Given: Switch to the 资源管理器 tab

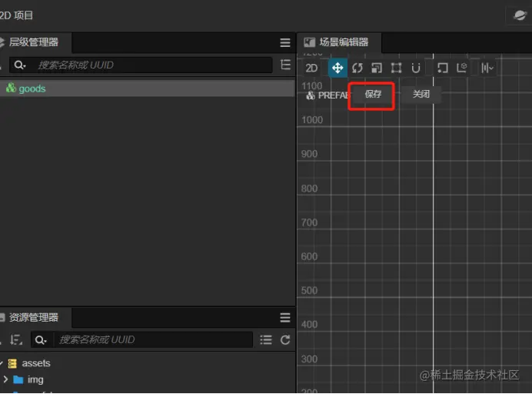Looking at the screenshot, I should coord(33,318).
